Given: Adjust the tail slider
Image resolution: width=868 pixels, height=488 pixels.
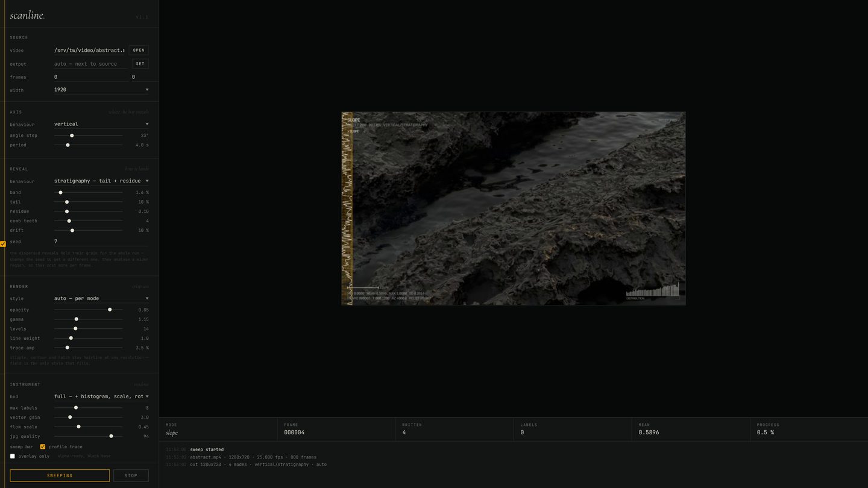Looking at the screenshot, I should coord(88,202).
